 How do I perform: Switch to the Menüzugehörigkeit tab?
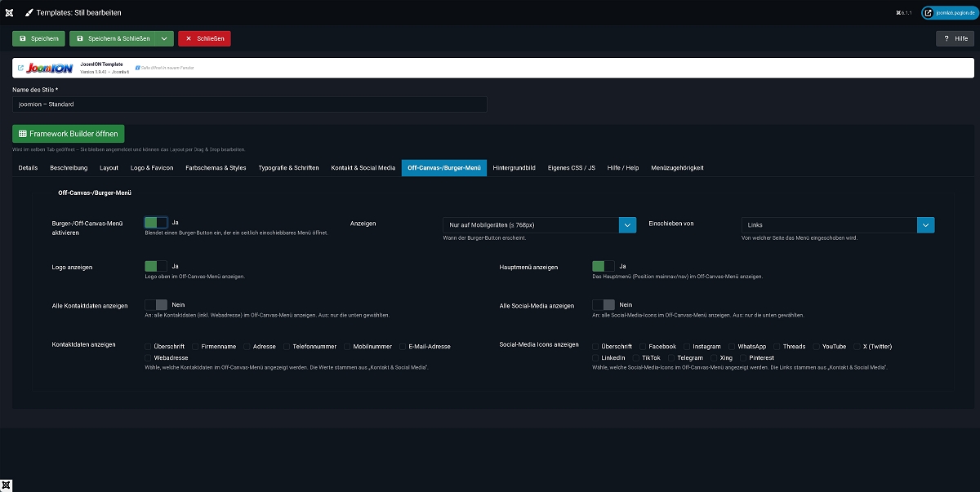[677, 168]
